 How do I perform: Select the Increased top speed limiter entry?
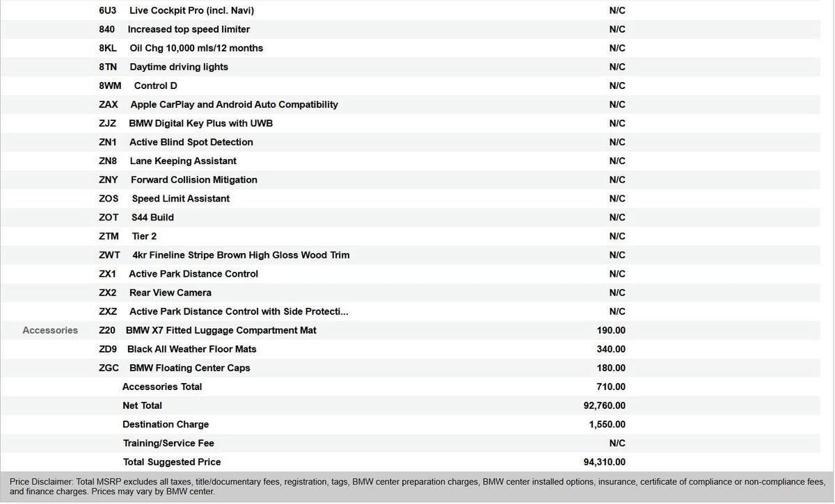pos(189,29)
